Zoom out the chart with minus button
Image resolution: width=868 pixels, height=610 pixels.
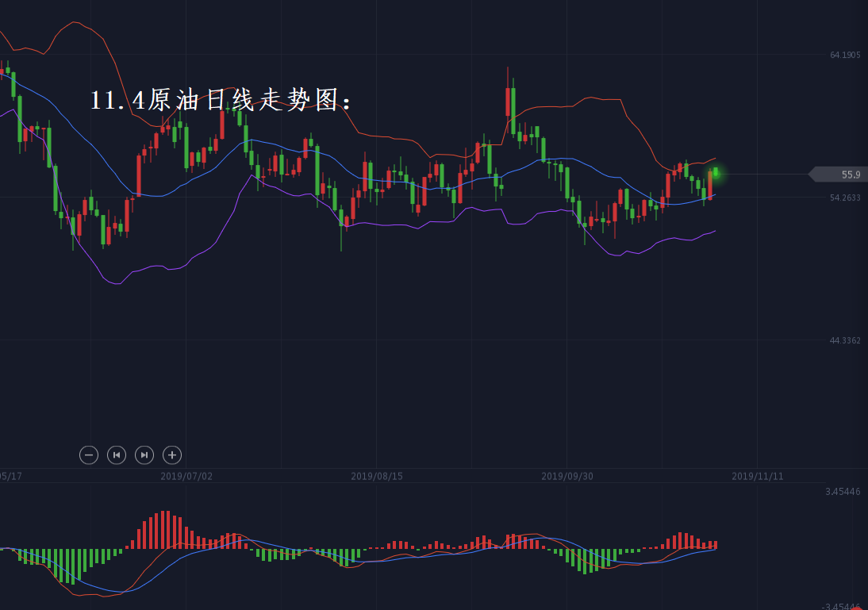89,455
